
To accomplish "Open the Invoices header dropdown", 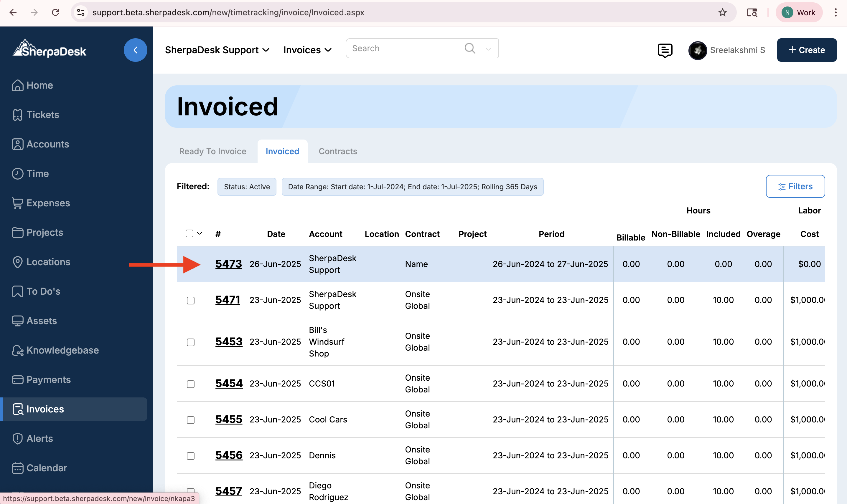I will 307,50.
